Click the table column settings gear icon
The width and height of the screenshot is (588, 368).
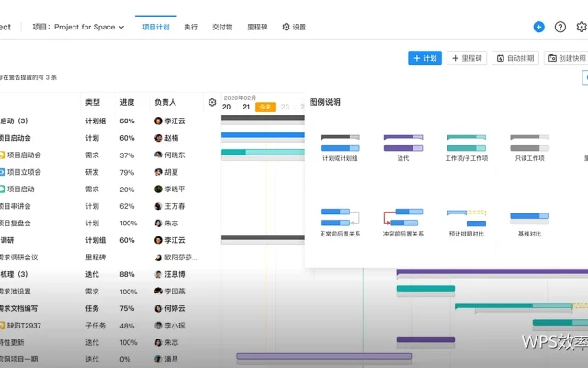(x=212, y=102)
